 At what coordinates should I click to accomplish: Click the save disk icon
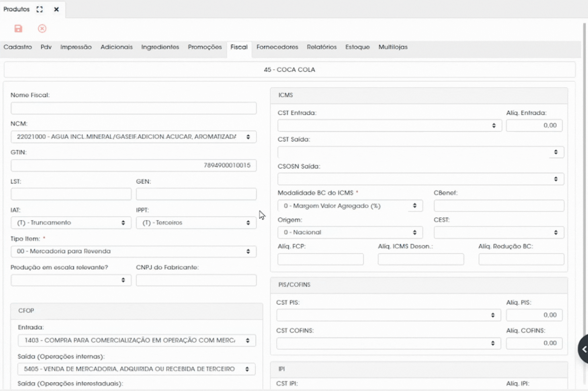(x=18, y=29)
